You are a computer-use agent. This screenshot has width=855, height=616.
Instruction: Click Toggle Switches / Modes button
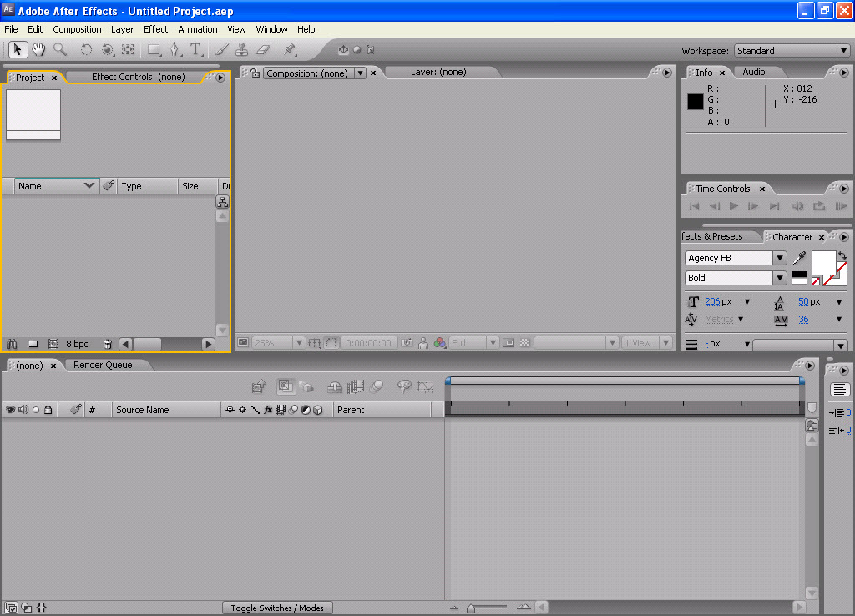coord(277,608)
